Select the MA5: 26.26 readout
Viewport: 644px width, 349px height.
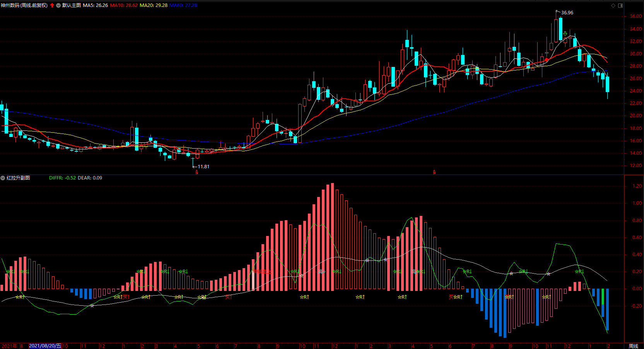(x=96, y=5)
